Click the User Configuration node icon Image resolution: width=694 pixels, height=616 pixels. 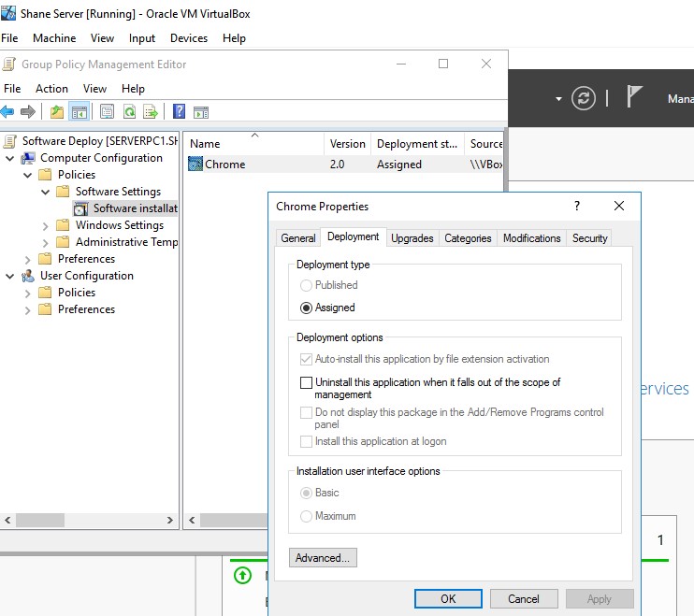pyautogui.click(x=28, y=276)
